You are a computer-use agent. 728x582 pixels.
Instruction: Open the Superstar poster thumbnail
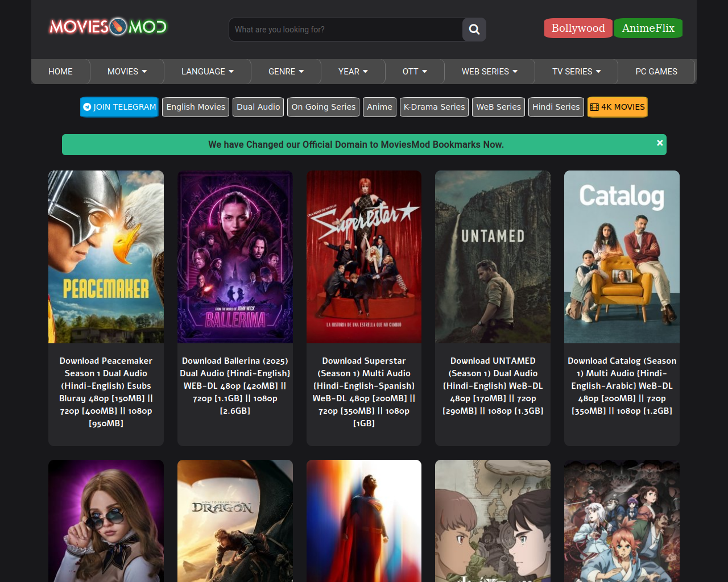point(364,257)
